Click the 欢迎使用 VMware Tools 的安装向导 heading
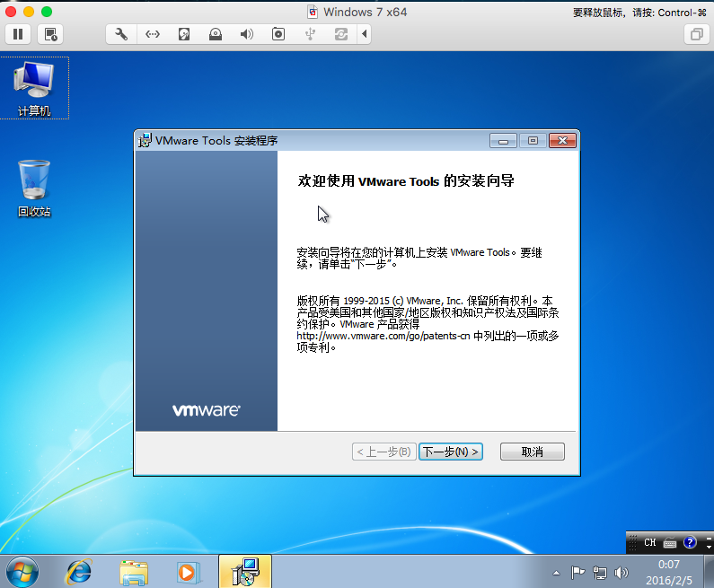This screenshot has width=714, height=588. tap(406, 181)
